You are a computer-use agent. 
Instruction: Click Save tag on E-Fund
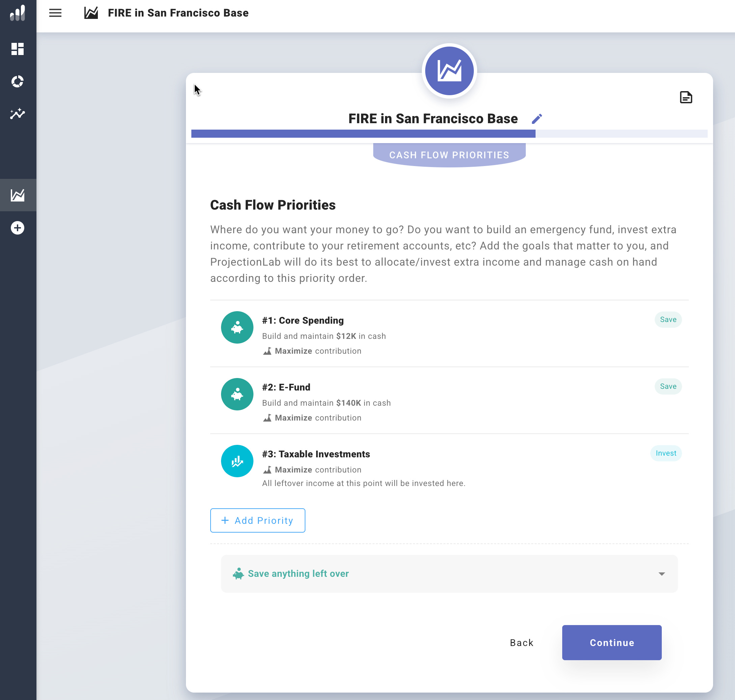pos(668,386)
